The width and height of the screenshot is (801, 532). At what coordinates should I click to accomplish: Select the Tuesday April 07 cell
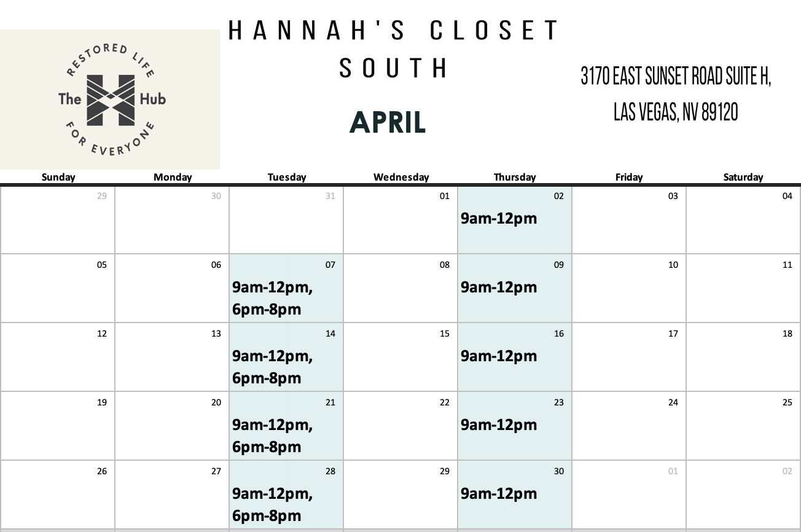pos(286,289)
